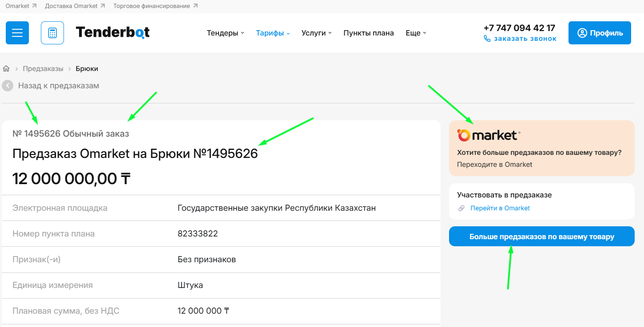Open the hamburger menu button
Viewport: 644px width, 327px height.
click(x=17, y=33)
